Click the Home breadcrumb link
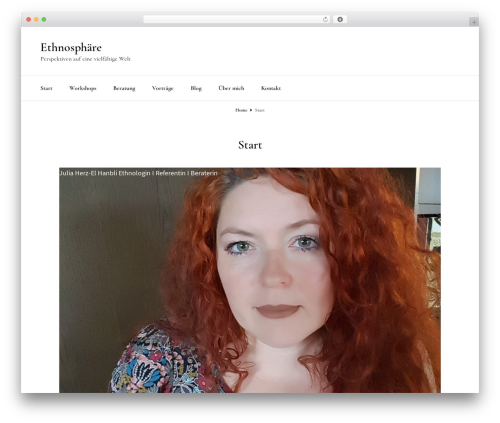The height and width of the screenshot is (423, 500). pyautogui.click(x=241, y=110)
